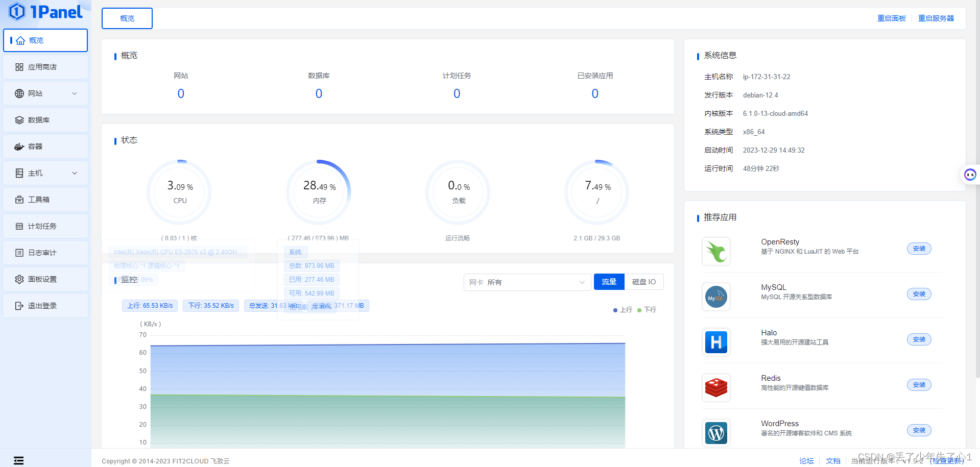This screenshot has width=980, height=467.
Task: Click the 面板设置 gear icon
Action: [19, 280]
